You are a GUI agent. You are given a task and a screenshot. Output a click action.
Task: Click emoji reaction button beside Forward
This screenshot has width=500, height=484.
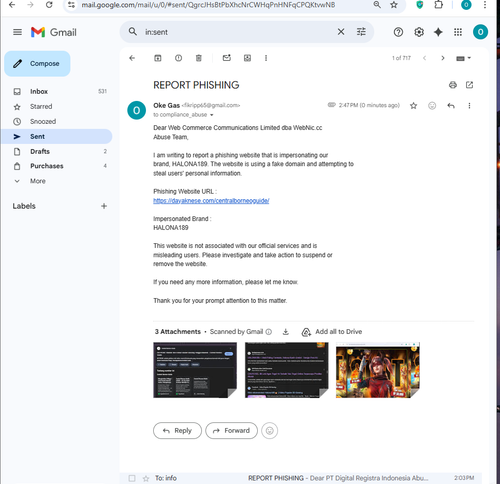tap(270, 431)
